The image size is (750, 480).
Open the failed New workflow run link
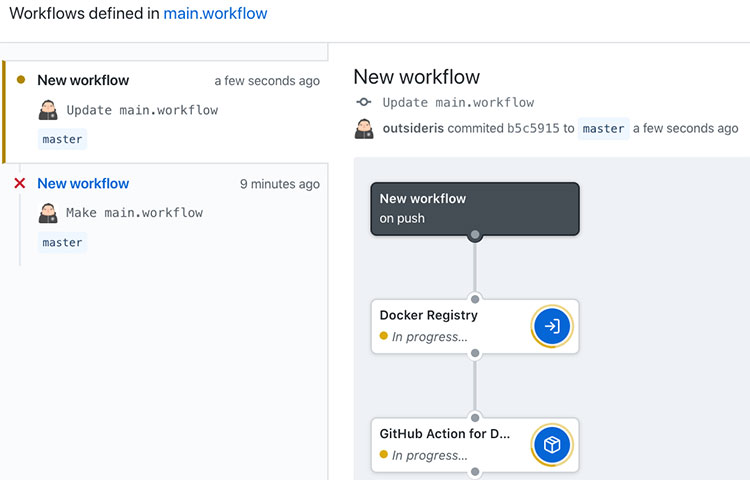[83, 184]
